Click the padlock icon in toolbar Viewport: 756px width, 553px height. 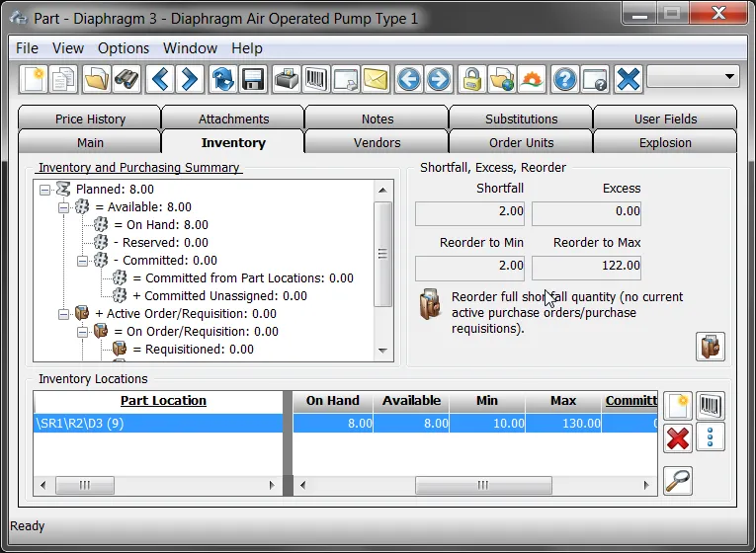point(472,79)
